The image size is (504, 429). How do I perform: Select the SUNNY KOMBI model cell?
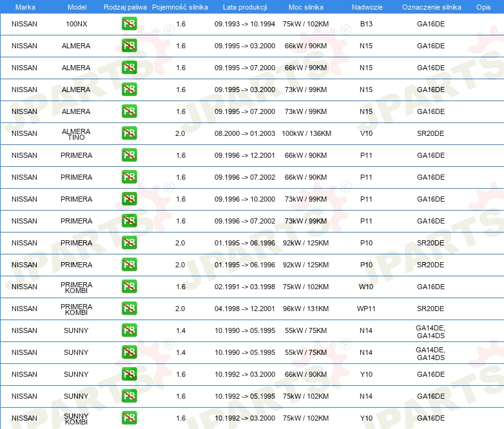point(76,419)
